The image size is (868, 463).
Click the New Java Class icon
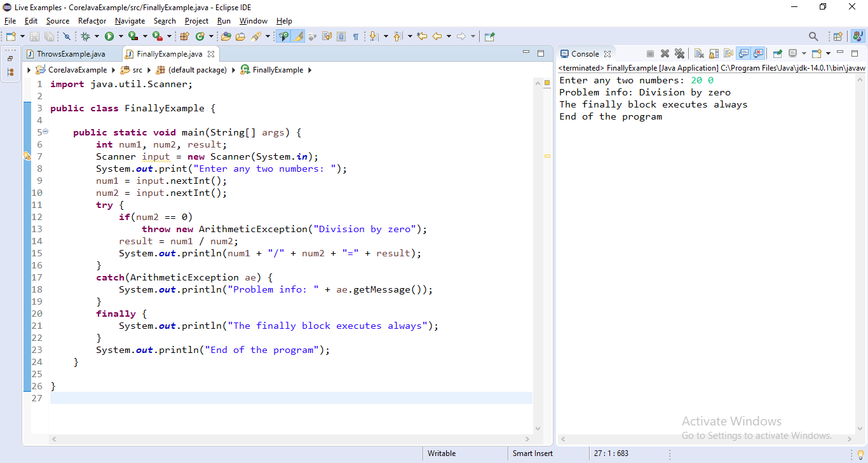click(200, 36)
